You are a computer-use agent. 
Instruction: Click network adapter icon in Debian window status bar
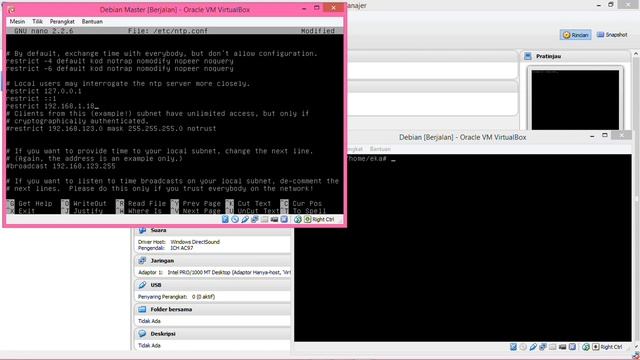pyautogui.click(x=542, y=347)
